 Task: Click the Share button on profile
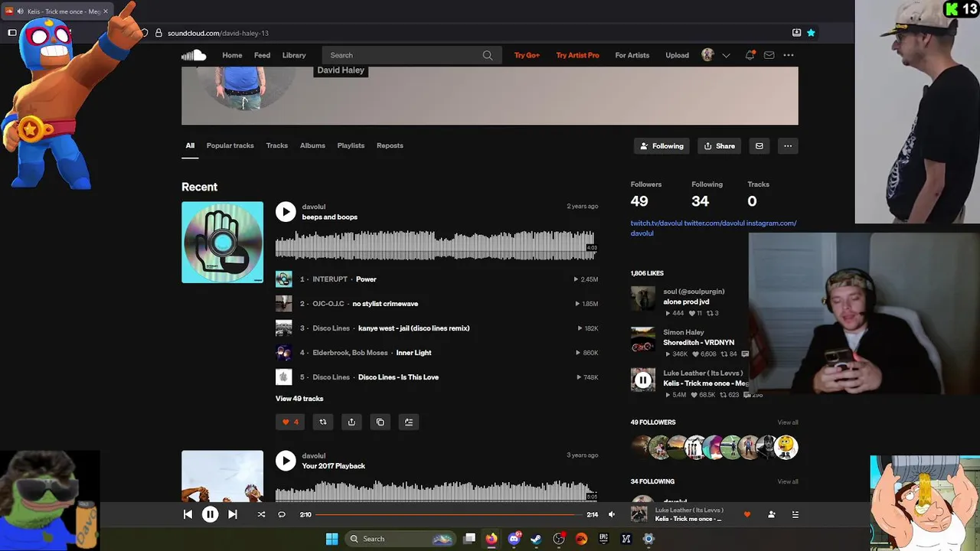719,145
